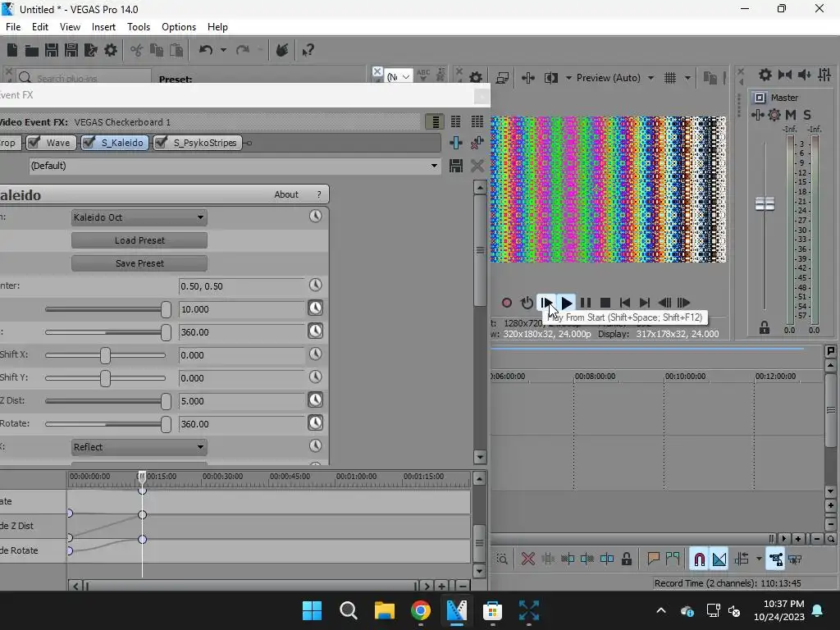Toggle the S_PsykoStripes effect checkbox
840x630 pixels.
(162, 142)
